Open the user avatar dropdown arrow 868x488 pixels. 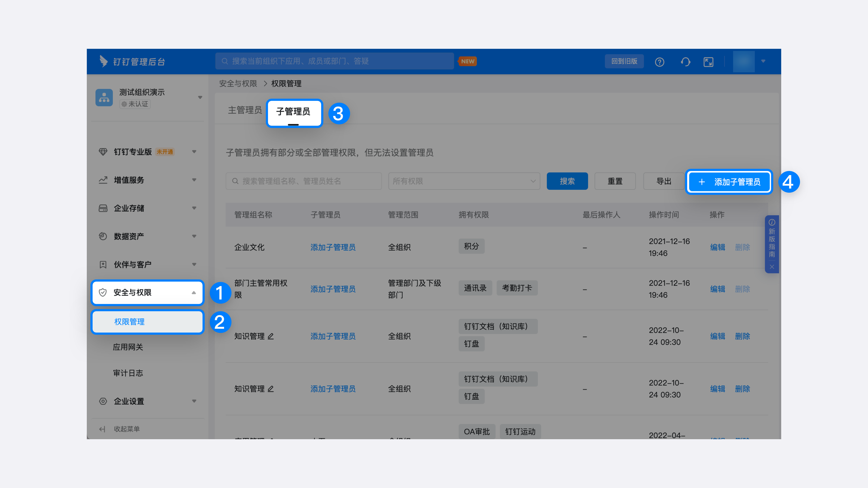[x=763, y=61]
